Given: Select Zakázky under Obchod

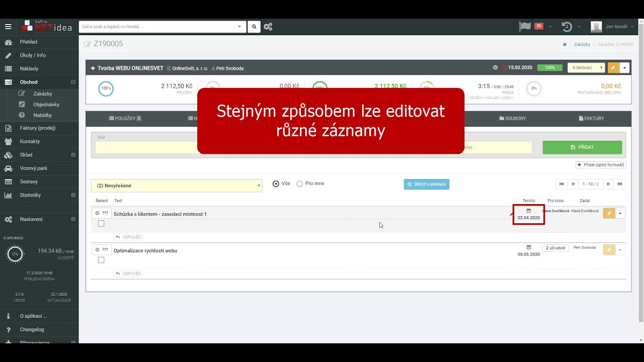Looking at the screenshot, I should [43, 94].
